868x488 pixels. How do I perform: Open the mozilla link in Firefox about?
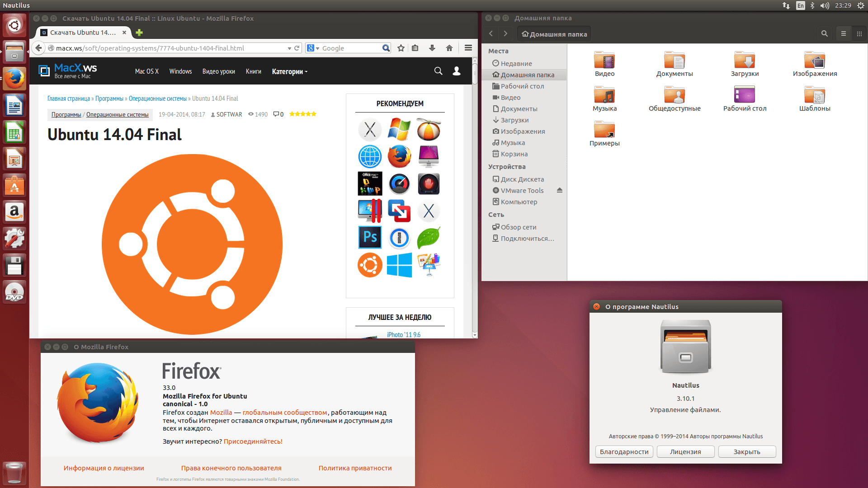221,413
